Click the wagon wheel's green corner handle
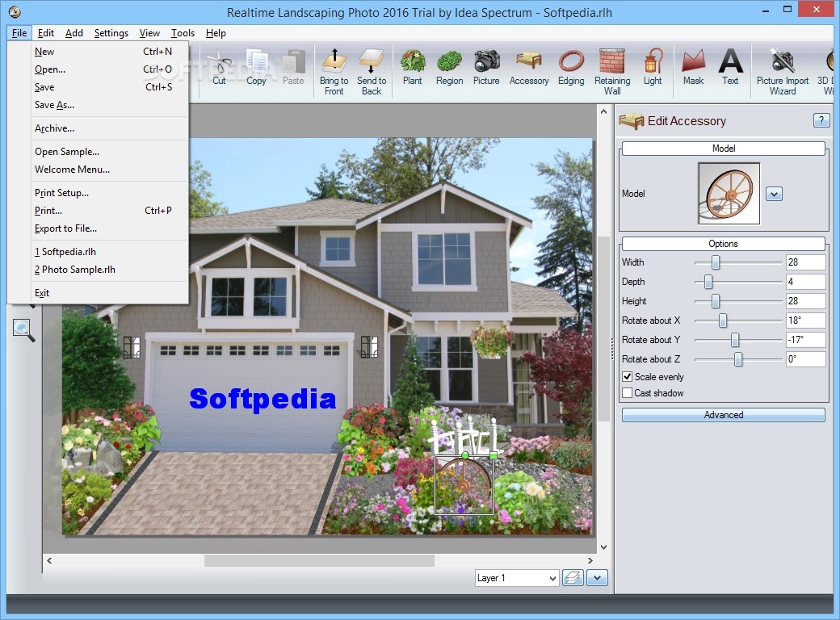 tap(493, 455)
